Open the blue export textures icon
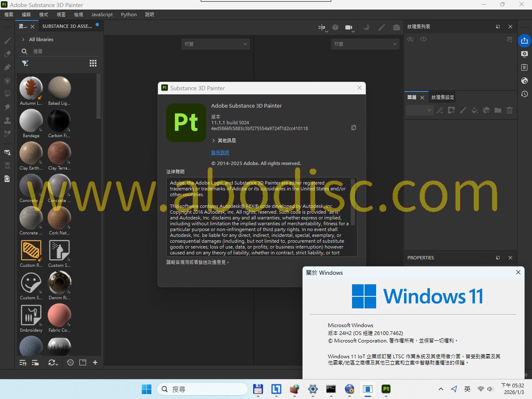The height and width of the screenshot is (399, 532). pos(525,41)
